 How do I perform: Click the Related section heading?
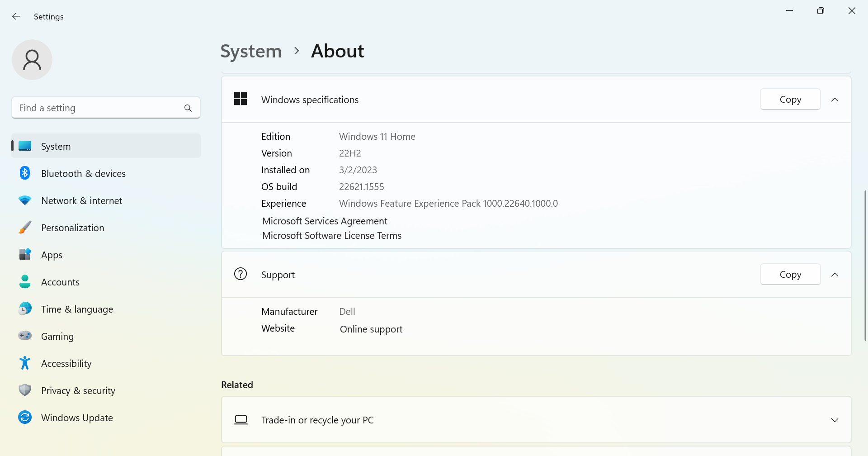pos(237,385)
